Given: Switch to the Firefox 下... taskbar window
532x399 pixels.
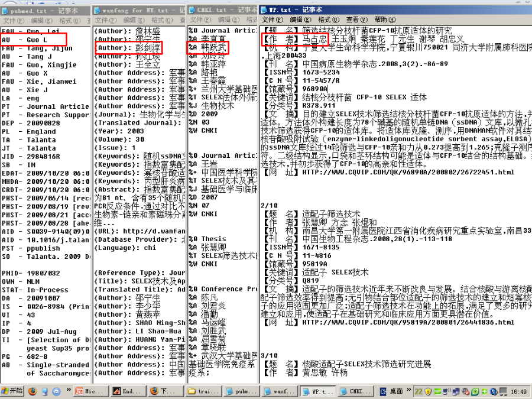Looking at the screenshot, I should pyautogui.click(x=166, y=391).
